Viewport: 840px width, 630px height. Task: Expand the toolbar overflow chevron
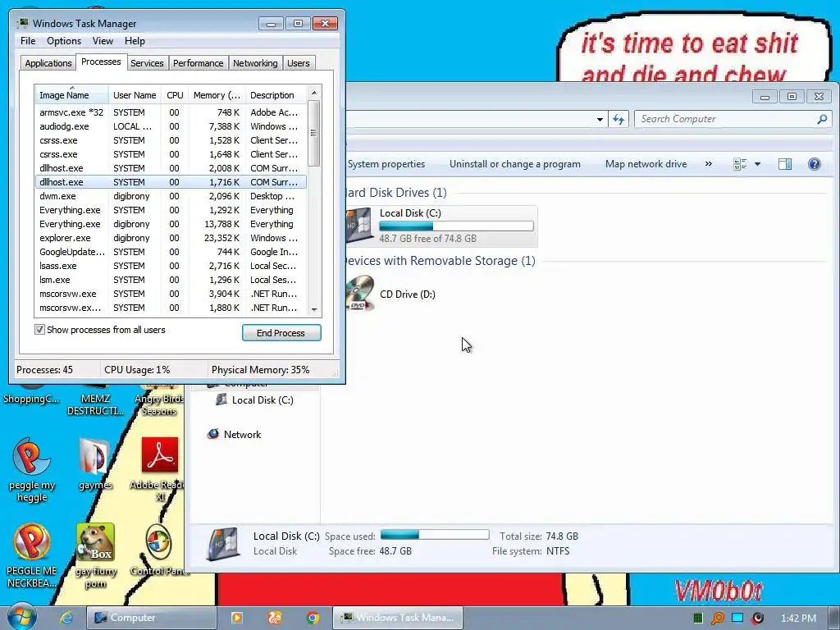(708, 164)
